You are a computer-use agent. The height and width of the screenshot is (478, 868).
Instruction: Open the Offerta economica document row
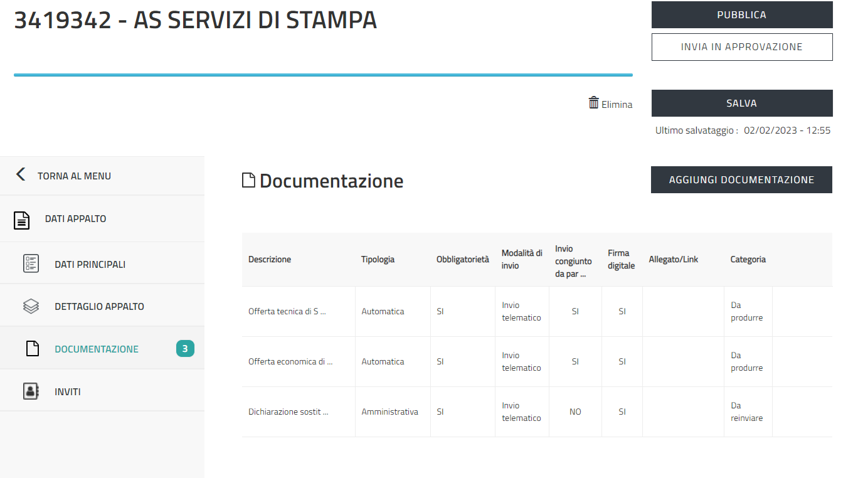(x=290, y=362)
